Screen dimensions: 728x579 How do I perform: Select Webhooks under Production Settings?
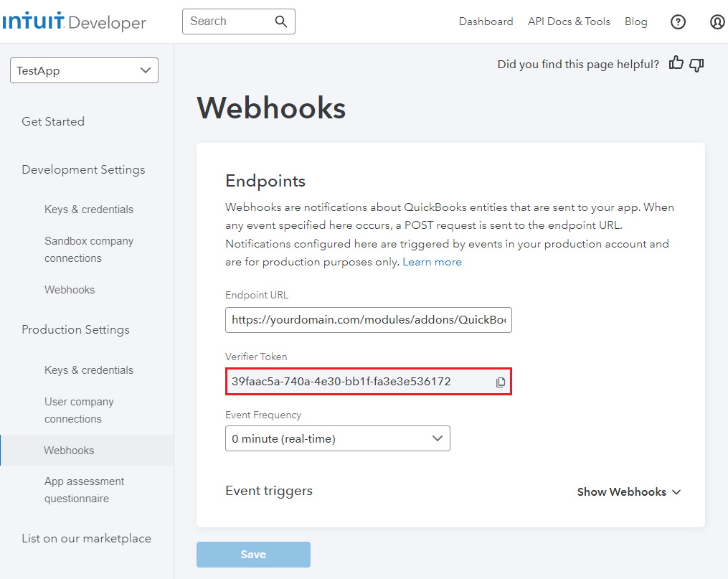tap(88, 450)
